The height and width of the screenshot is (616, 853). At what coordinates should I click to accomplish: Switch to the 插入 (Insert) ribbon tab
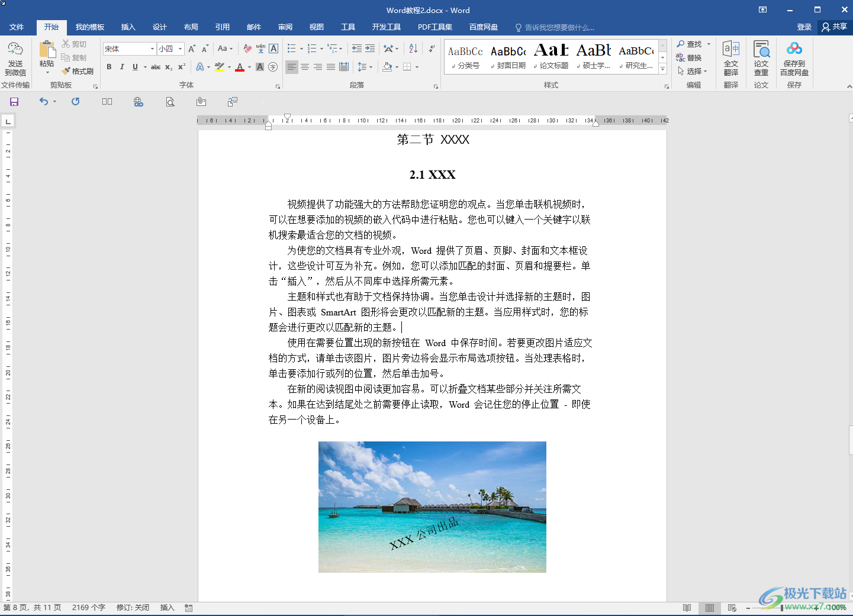pos(128,27)
